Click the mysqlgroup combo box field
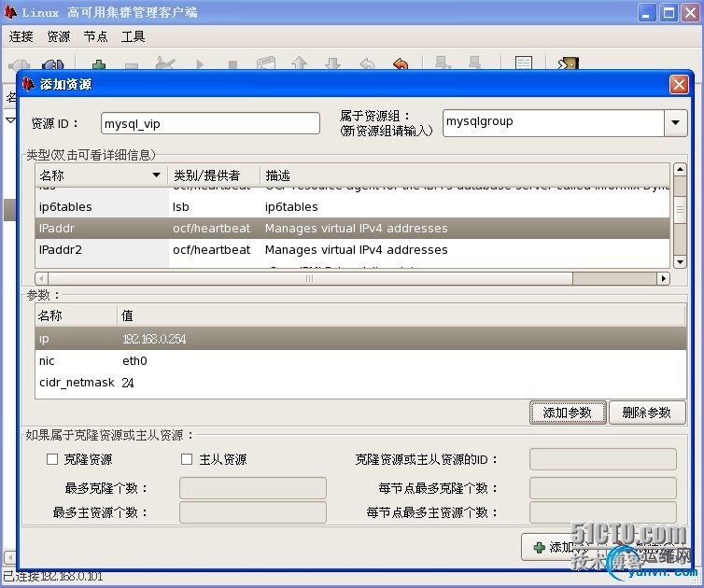The width and height of the screenshot is (704, 588). coord(553,122)
